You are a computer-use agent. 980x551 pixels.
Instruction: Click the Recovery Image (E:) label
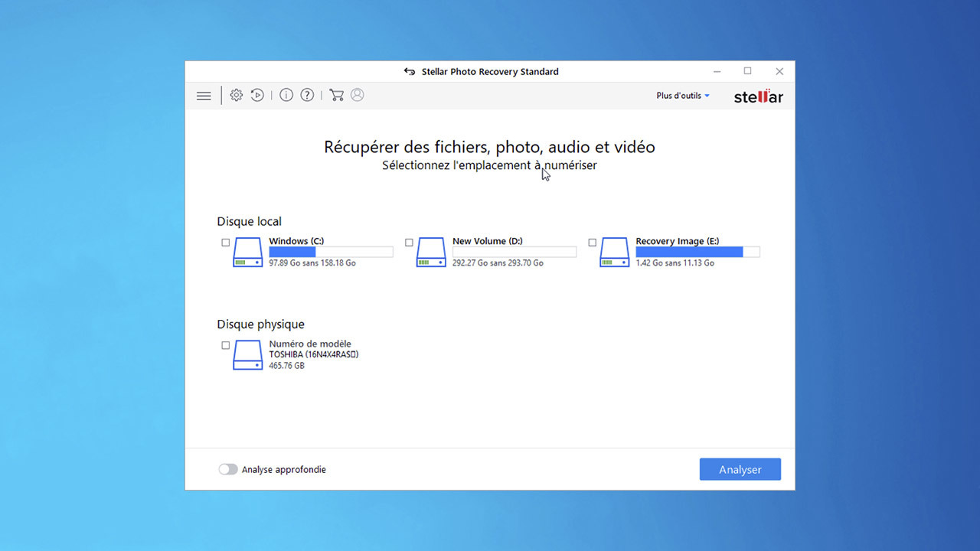point(678,241)
